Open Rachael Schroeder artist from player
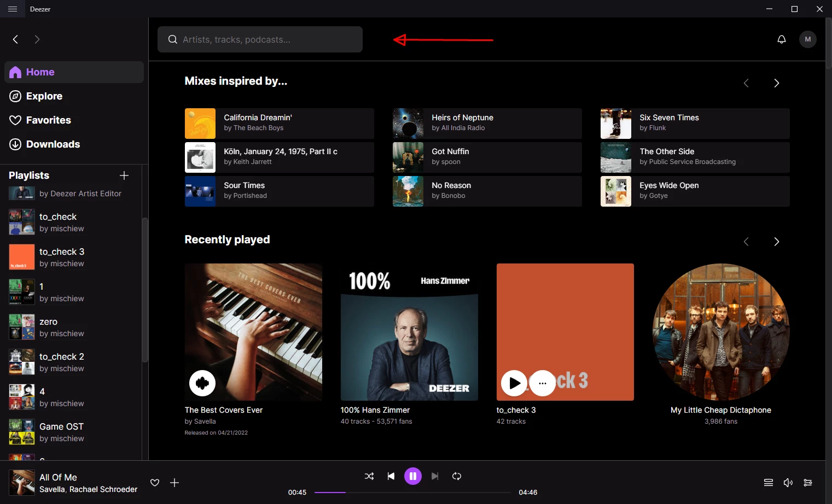The image size is (832, 504). point(103,489)
